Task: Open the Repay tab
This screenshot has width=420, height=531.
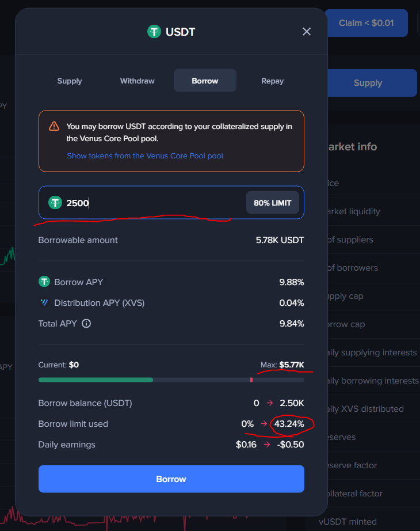Action: pyautogui.click(x=273, y=81)
